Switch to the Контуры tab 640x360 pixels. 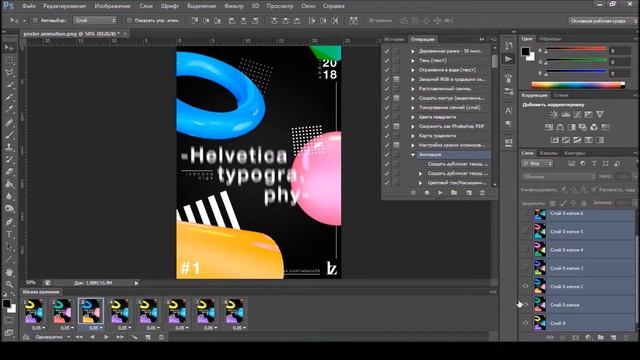coord(575,153)
